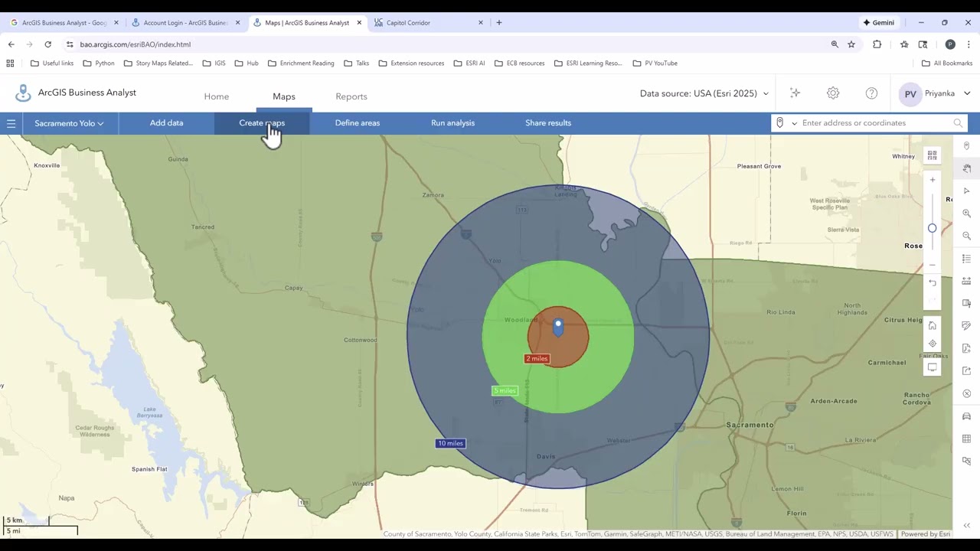
Task: Switch to Account Login browser tab
Action: (x=185, y=23)
